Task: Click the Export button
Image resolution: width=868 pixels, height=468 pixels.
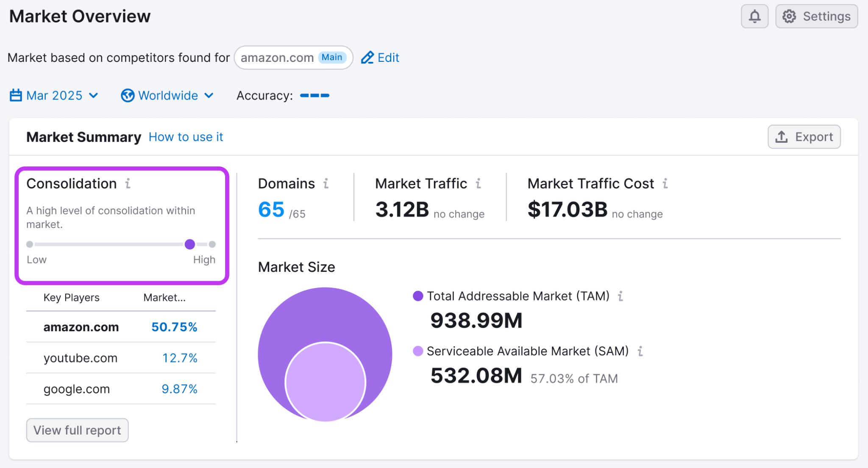Action: click(804, 137)
